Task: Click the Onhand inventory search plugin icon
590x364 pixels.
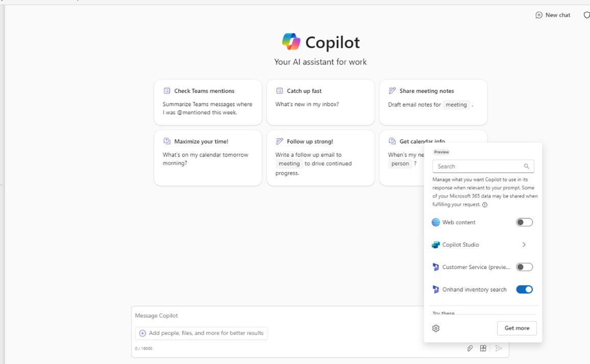Action: click(x=436, y=289)
